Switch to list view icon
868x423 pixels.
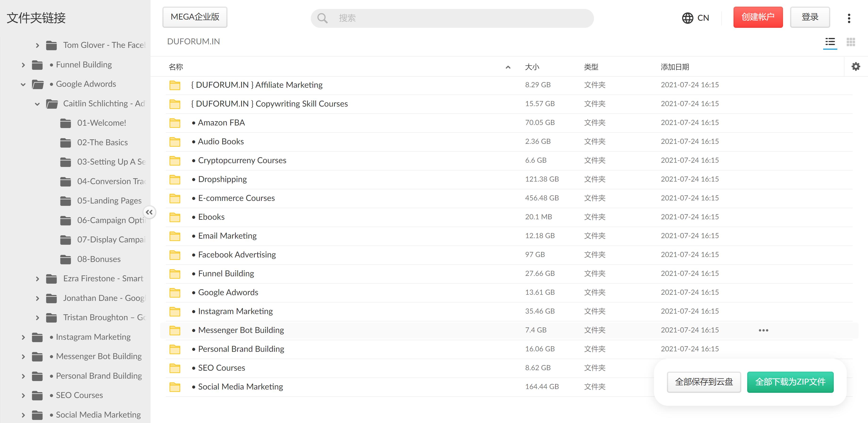(x=830, y=42)
